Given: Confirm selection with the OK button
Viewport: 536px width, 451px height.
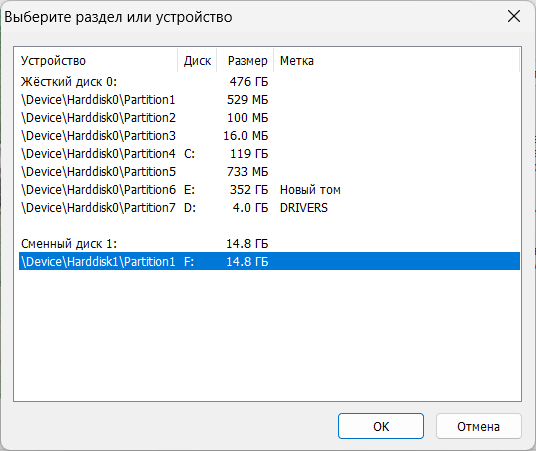Looking at the screenshot, I should point(381,426).
